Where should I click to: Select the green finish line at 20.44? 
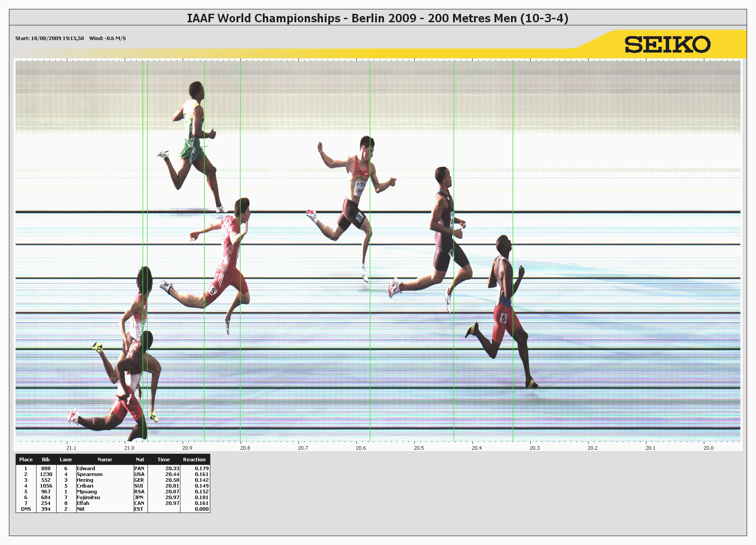pyautogui.click(x=454, y=134)
